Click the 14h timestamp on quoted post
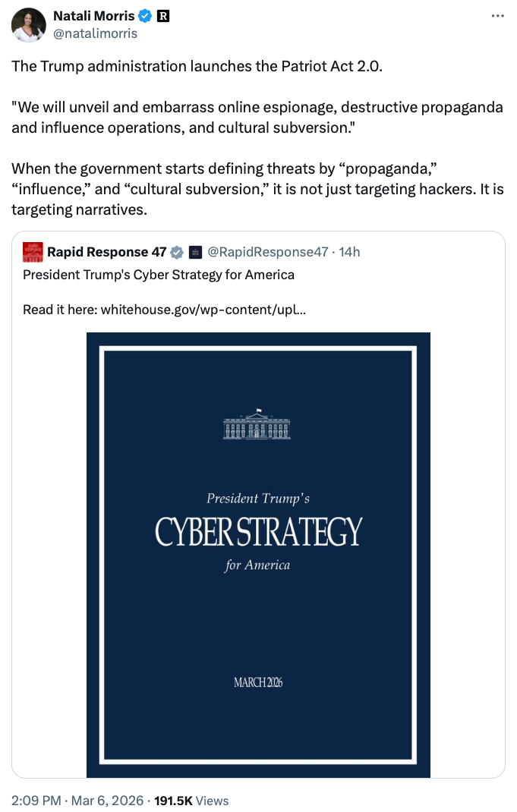This screenshot has height=812, width=517. [350, 252]
